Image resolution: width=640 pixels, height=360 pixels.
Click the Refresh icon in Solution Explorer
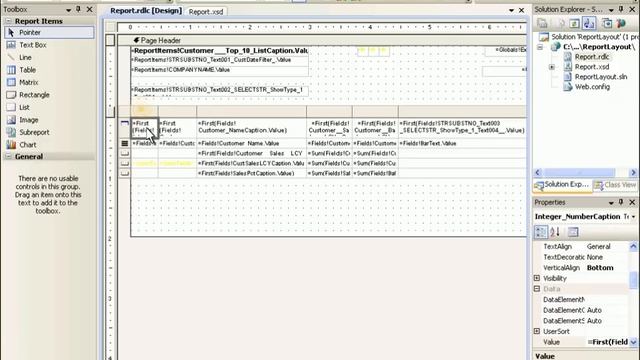coord(574,24)
